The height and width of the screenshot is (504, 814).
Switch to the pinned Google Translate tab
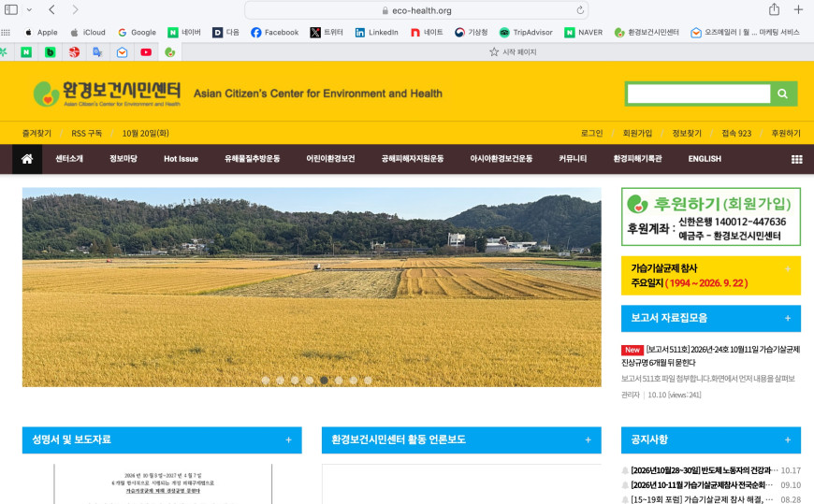tap(97, 52)
